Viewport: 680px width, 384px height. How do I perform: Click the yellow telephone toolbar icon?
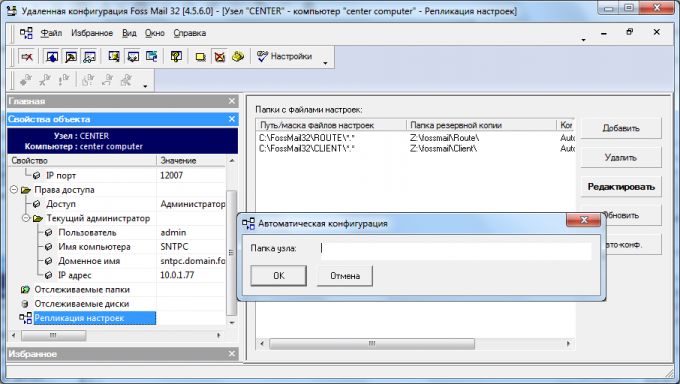tap(238, 57)
